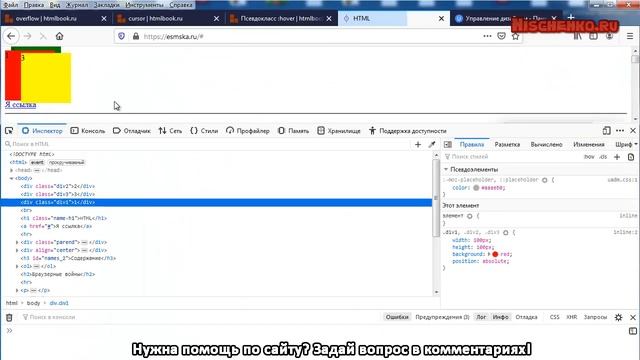Close the split console
The height and width of the screenshot is (360, 640).
pos(633,317)
